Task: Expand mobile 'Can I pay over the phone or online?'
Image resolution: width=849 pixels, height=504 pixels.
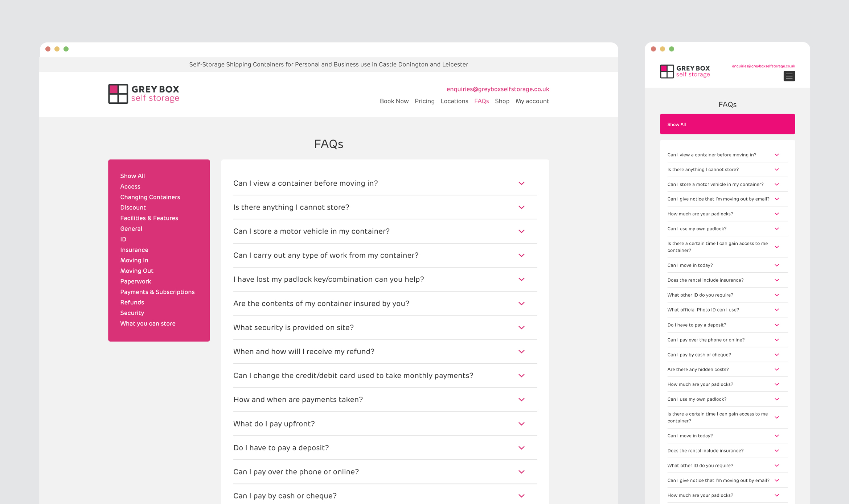Action: click(727, 340)
